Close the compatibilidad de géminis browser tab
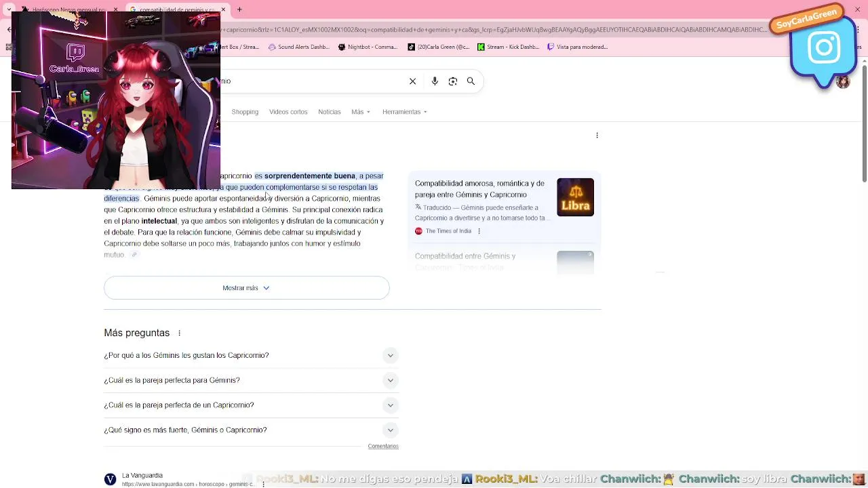 tap(223, 10)
